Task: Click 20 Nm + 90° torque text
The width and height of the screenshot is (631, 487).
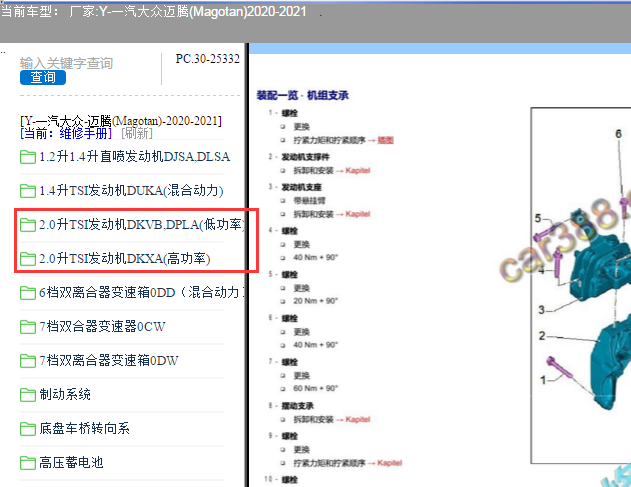Action: point(316,301)
